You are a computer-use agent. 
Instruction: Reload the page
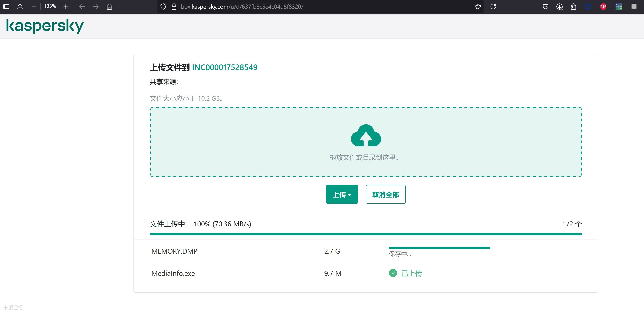493,7
